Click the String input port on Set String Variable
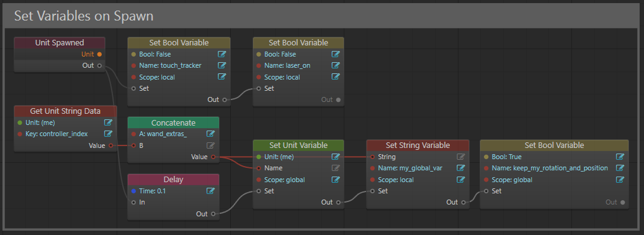 tap(372, 157)
